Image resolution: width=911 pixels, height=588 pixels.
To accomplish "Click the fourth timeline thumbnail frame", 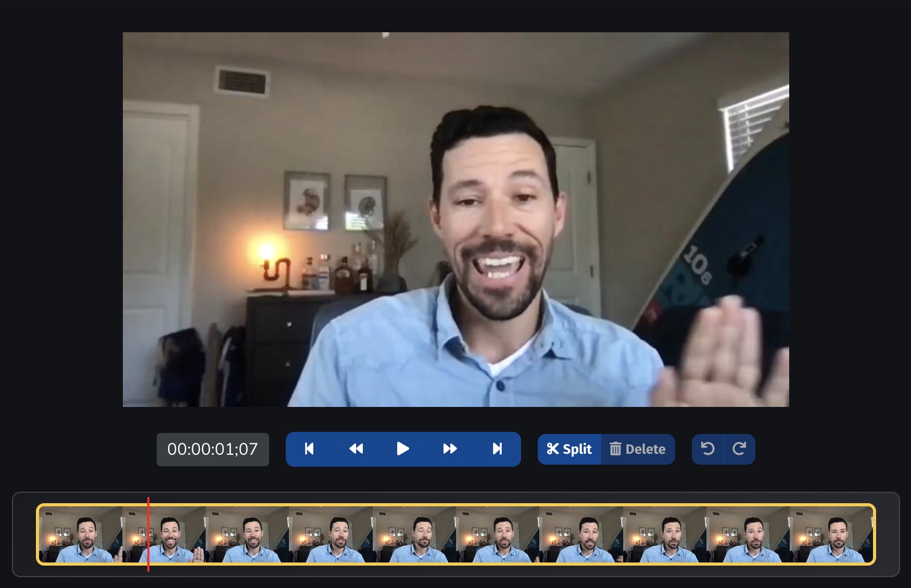I will tap(331, 534).
